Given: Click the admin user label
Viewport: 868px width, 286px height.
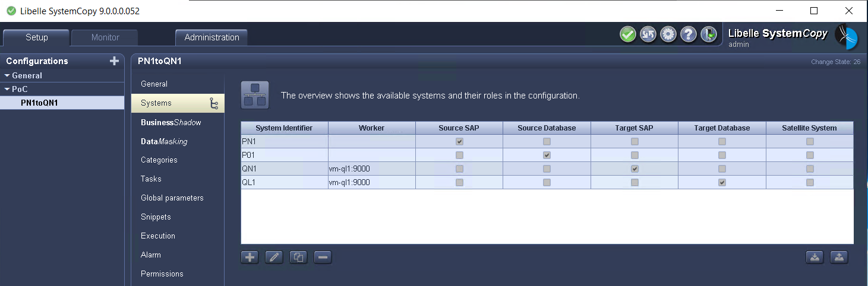Looking at the screenshot, I should 738,45.
